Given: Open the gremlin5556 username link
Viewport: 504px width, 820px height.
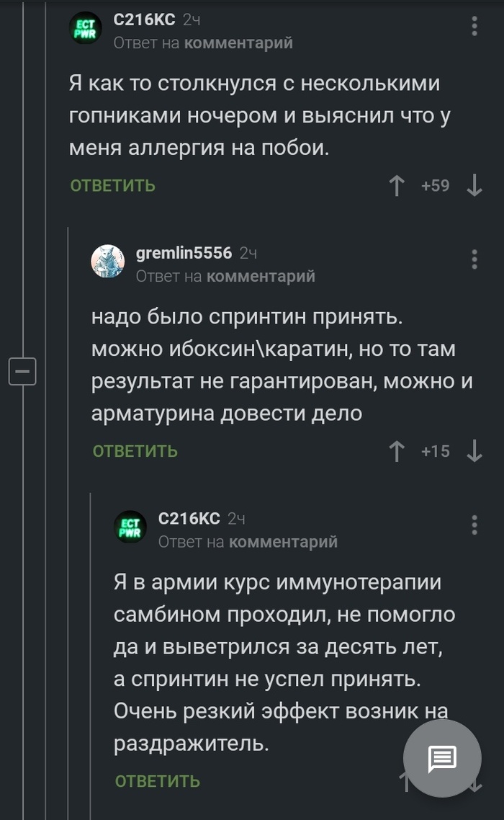Looking at the screenshot, I should 184,253.
